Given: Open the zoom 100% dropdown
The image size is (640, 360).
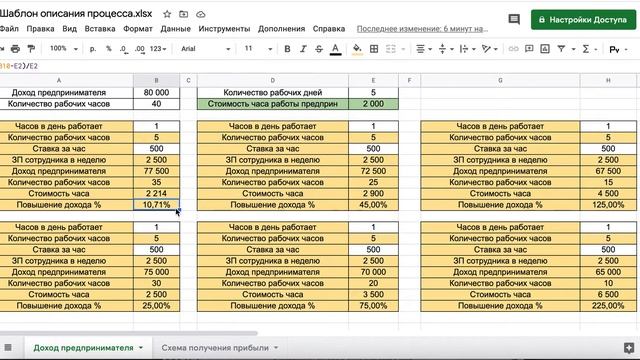Looking at the screenshot, I should 64,49.
